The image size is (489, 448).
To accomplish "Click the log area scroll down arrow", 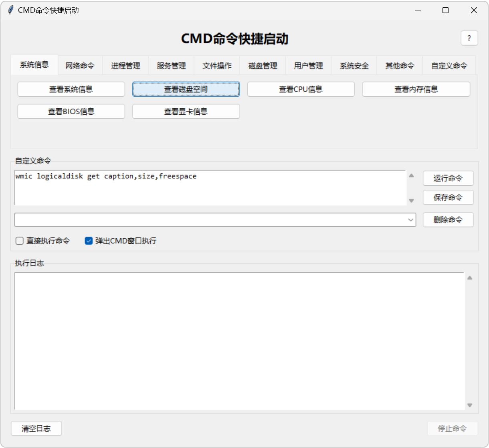I will click(470, 405).
